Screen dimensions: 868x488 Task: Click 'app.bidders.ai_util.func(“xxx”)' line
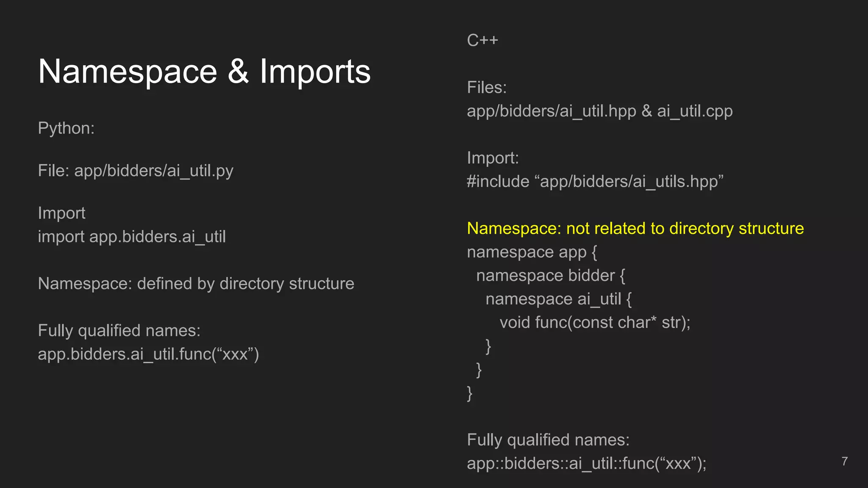[x=148, y=354]
